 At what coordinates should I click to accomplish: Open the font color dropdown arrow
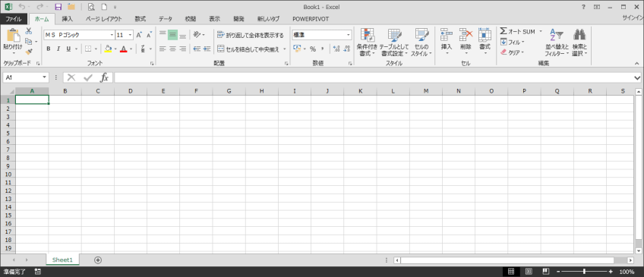[131, 49]
